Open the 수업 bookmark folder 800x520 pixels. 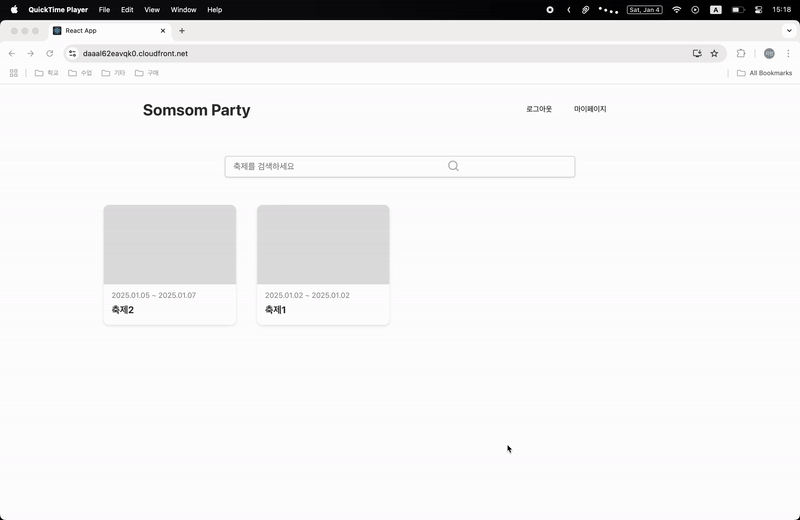point(80,73)
